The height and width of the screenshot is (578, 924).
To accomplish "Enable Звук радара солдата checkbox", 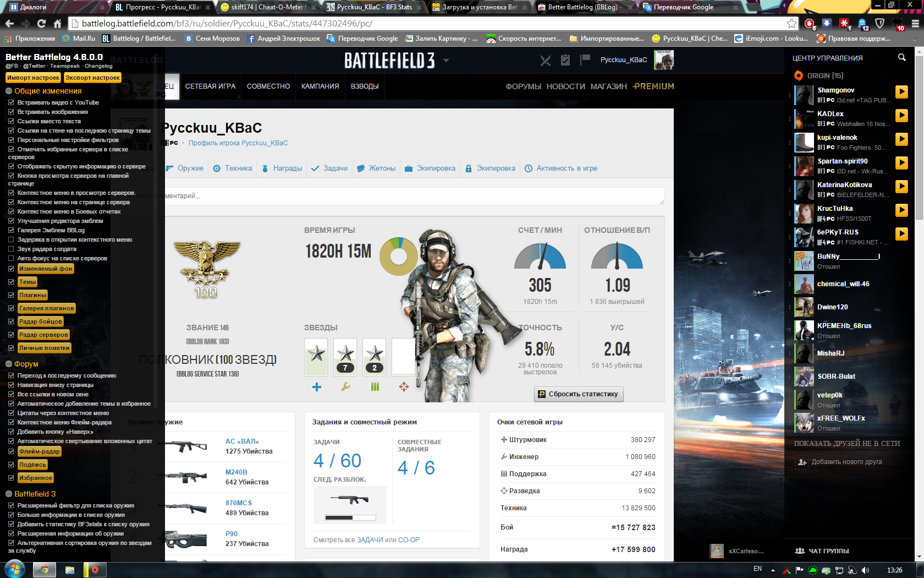I will 11,249.
